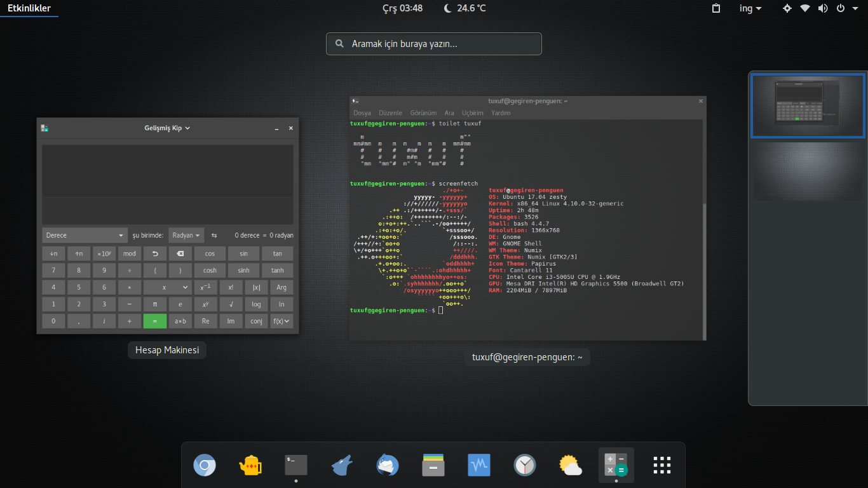Click the tuxuf@gegiren-penguen window label
Viewport: 868px width, 488px height.
527,357
